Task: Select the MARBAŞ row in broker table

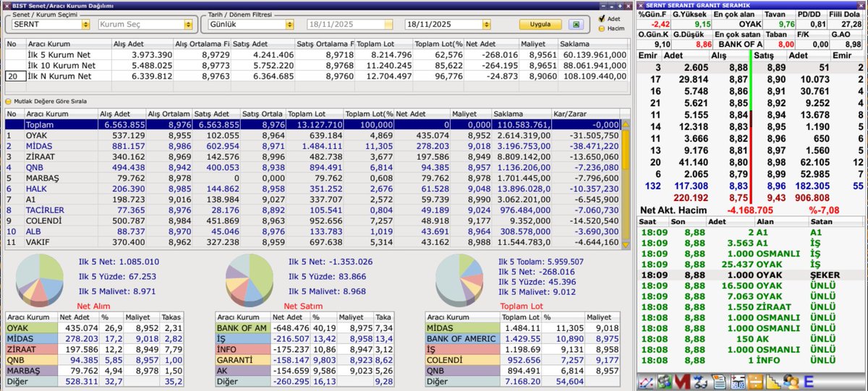Action: pyautogui.click(x=313, y=178)
